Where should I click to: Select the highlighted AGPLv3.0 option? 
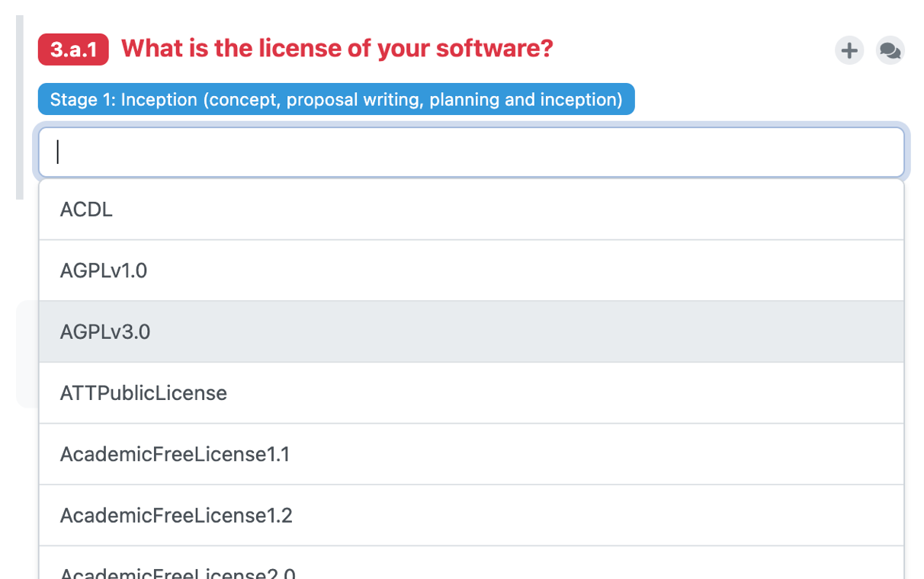[105, 331]
